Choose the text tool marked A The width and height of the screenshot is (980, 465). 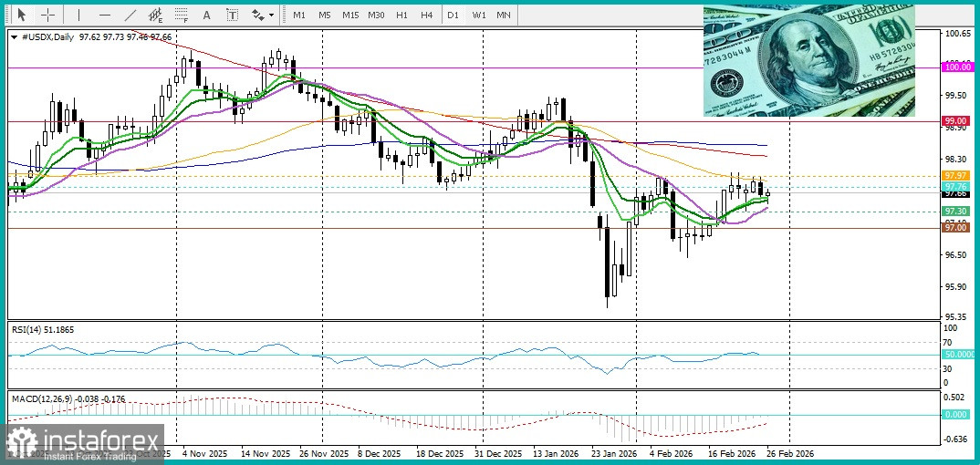[x=206, y=15]
